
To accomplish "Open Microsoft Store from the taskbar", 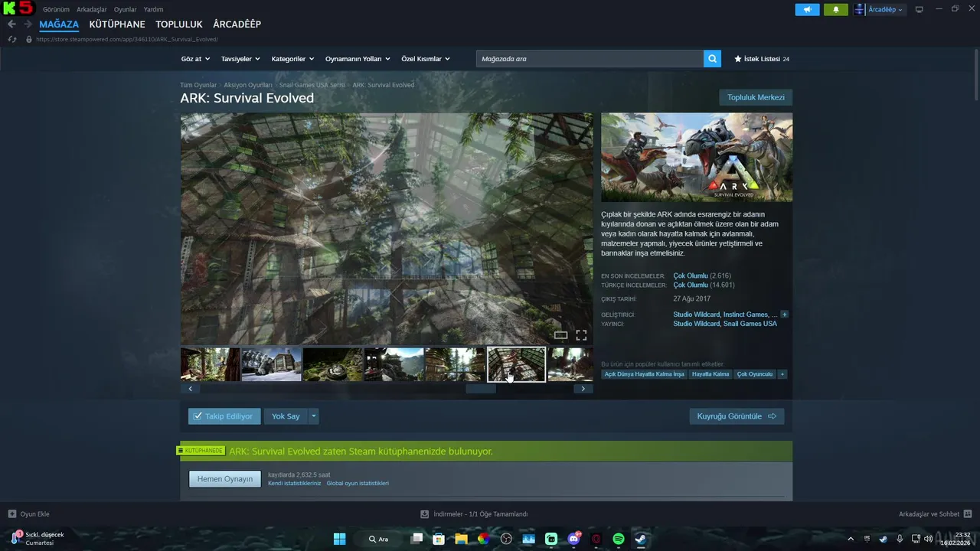I will pyautogui.click(x=439, y=539).
